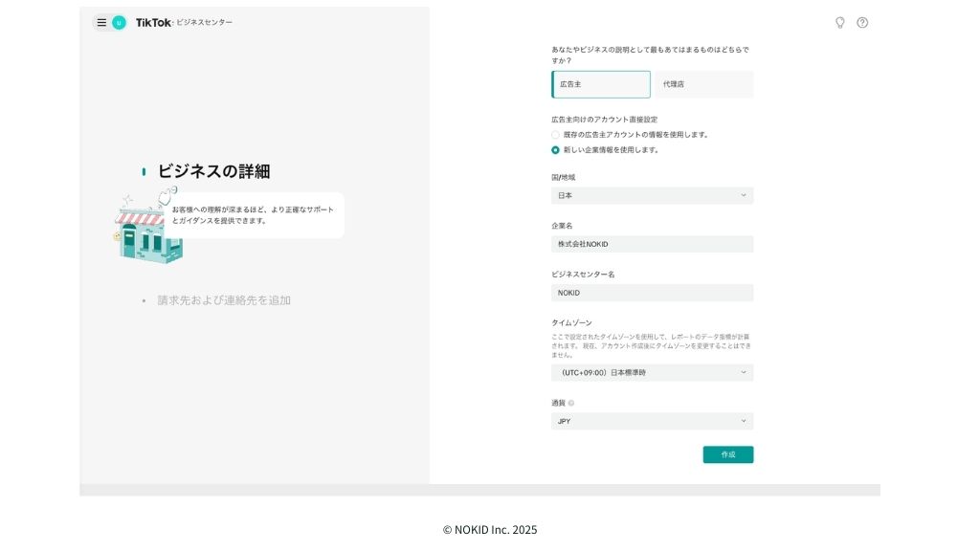The height and width of the screenshot is (551, 980).
Task: Open the hamburger menu icon
Action: (x=101, y=23)
